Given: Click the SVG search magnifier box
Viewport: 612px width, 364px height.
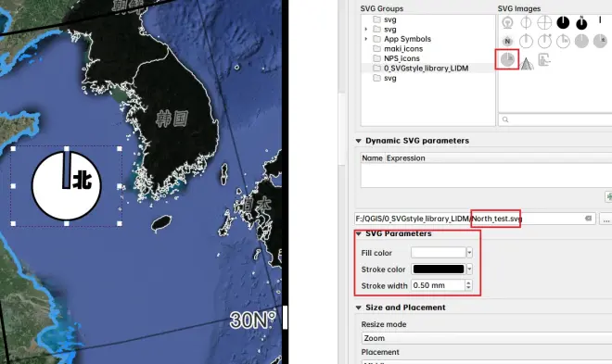Looking at the screenshot, I should (555, 119).
